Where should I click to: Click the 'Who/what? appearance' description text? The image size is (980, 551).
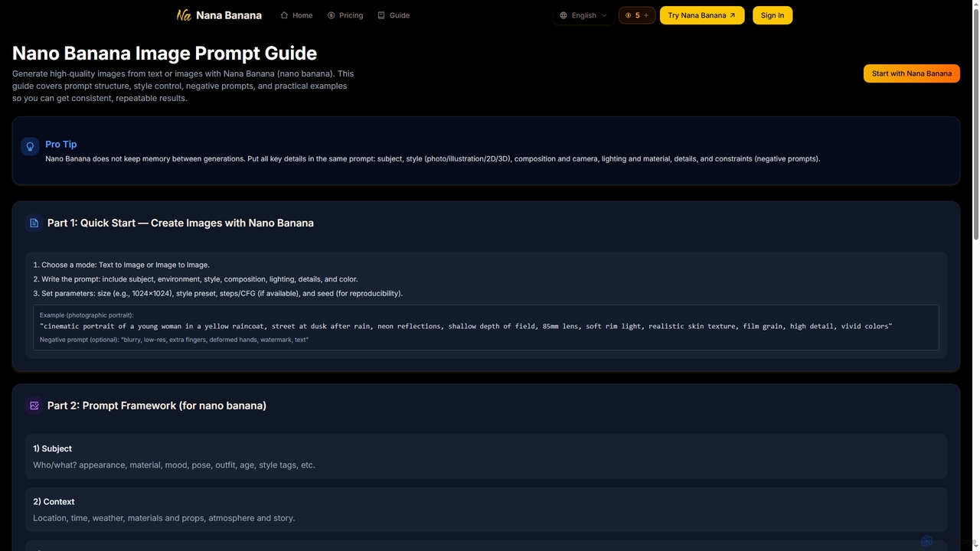174,465
